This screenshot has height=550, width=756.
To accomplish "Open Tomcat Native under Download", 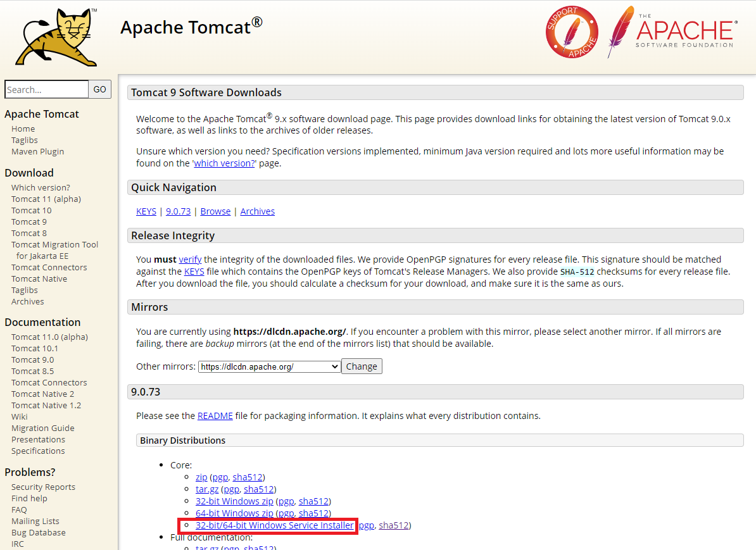I will click(39, 278).
